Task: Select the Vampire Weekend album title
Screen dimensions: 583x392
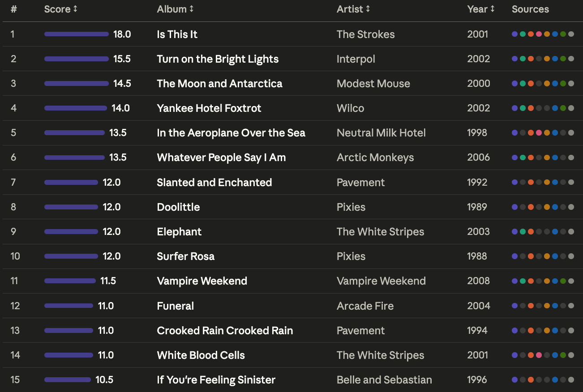Action: [202, 281]
